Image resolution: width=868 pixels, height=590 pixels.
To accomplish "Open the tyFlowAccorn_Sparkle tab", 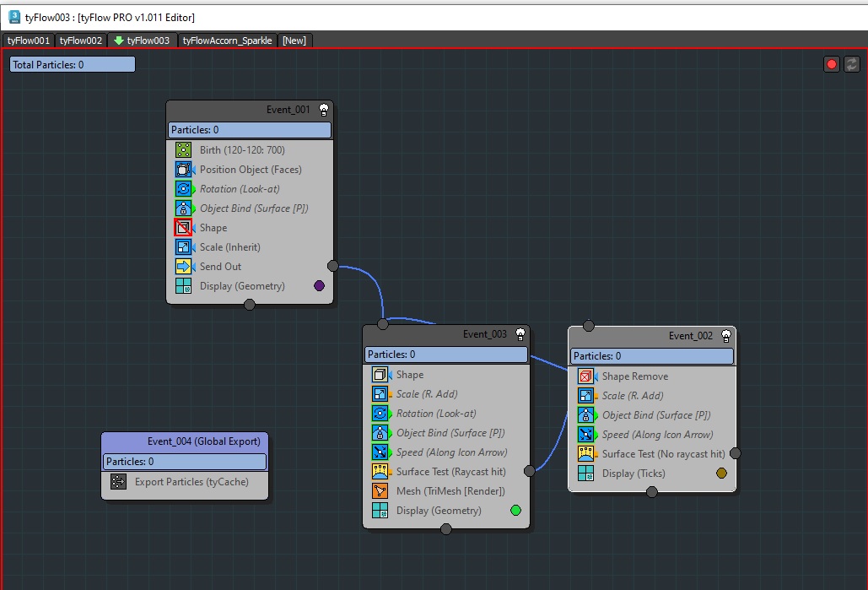I will 228,41.
